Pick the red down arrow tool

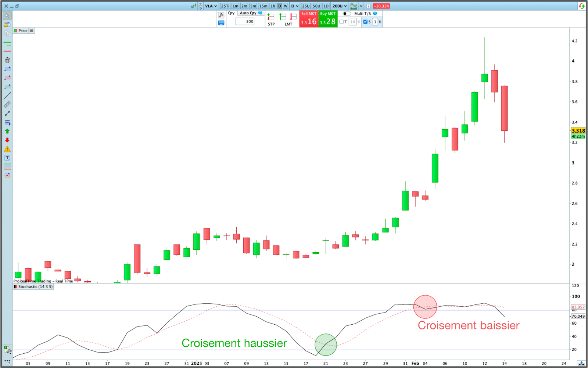click(7, 140)
